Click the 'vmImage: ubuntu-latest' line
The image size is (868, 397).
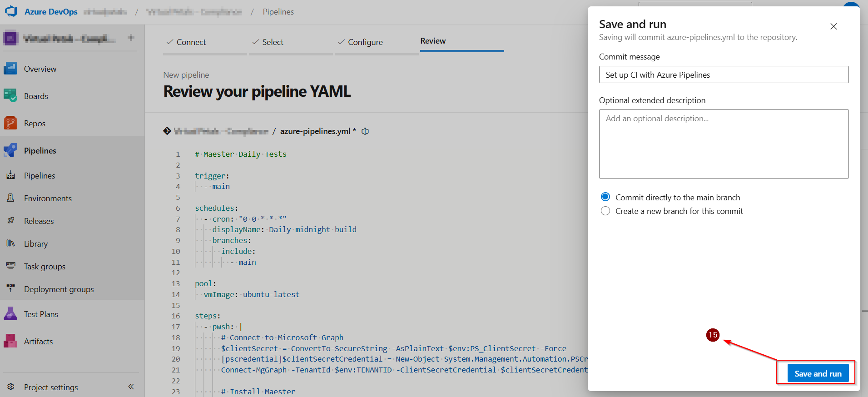click(252, 294)
